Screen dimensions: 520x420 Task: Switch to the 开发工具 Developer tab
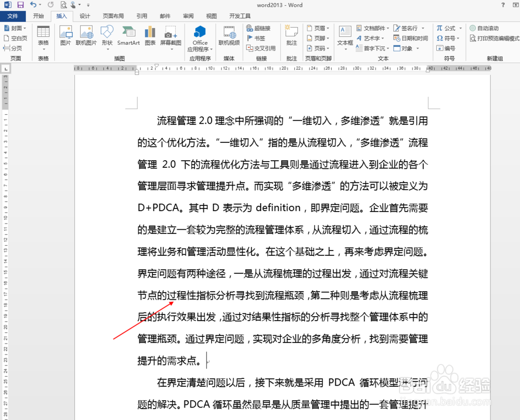[x=240, y=16]
